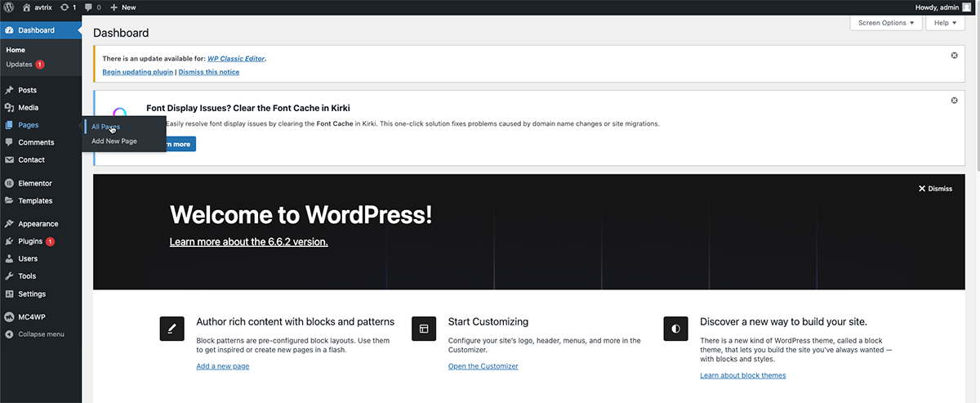Dismiss the Welcome to WordPress panel
The height and width of the screenshot is (403, 980).
point(935,189)
